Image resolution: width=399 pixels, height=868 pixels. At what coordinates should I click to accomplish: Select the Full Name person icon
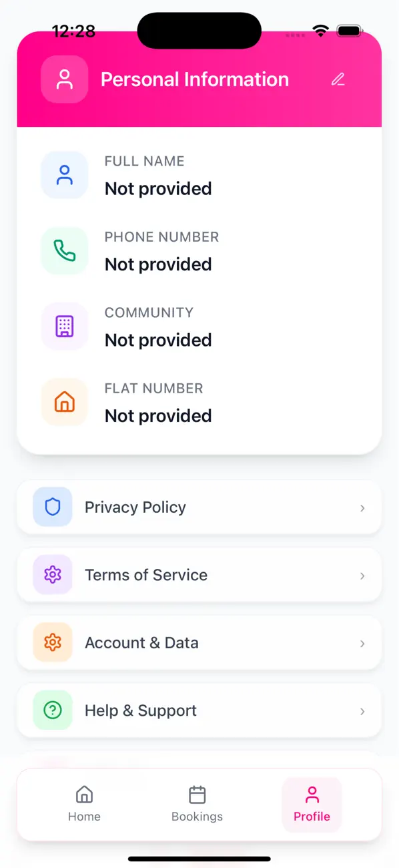(x=64, y=175)
